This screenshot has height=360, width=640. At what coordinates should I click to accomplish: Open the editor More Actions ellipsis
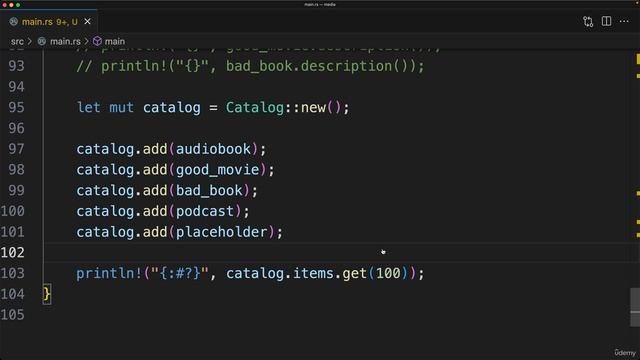click(x=624, y=21)
